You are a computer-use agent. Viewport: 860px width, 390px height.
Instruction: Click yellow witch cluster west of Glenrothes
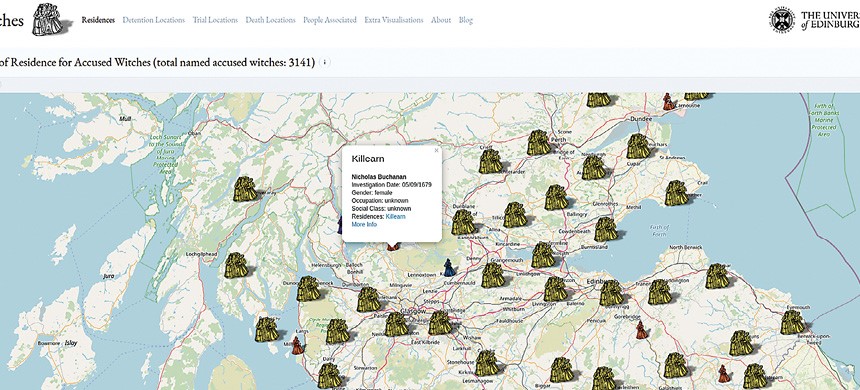pos(557,197)
